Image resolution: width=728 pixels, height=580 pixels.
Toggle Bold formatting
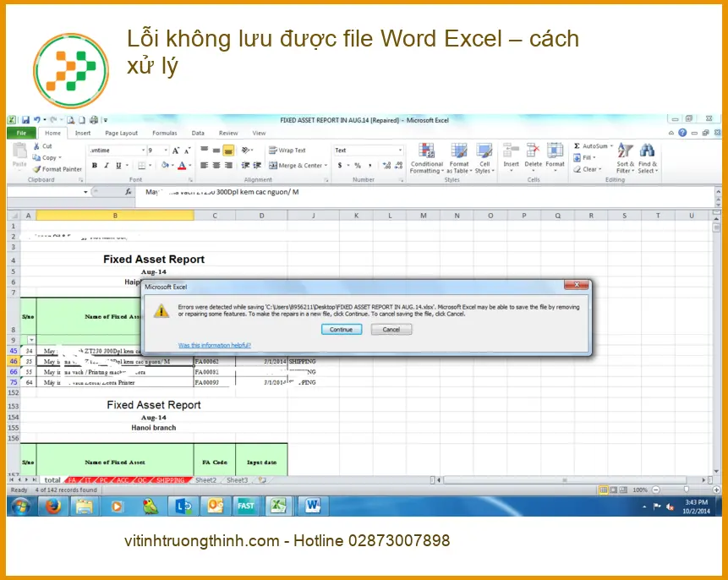point(95,166)
